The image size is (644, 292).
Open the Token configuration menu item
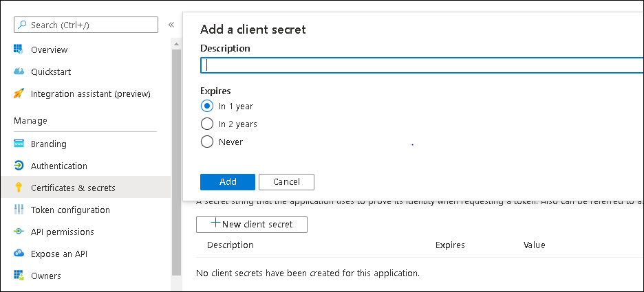70,210
